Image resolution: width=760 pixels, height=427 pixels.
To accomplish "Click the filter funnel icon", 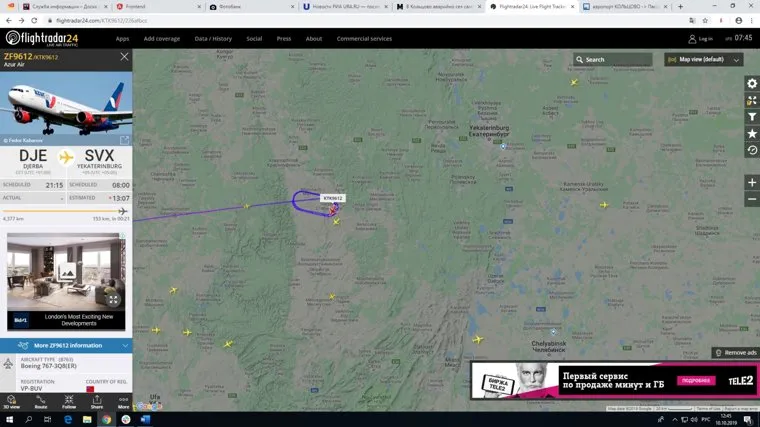I will pyautogui.click(x=752, y=117).
